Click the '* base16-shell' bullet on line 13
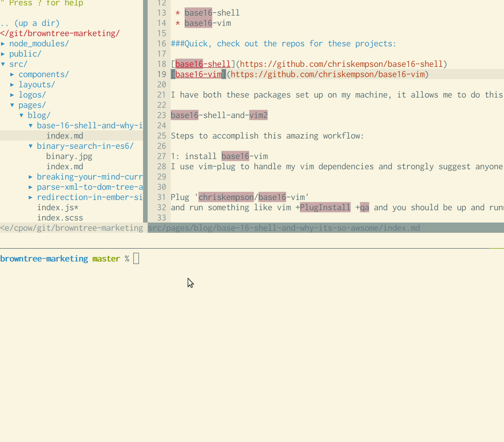The width and height of the screenshot is (504, 442). pos(207,13)
